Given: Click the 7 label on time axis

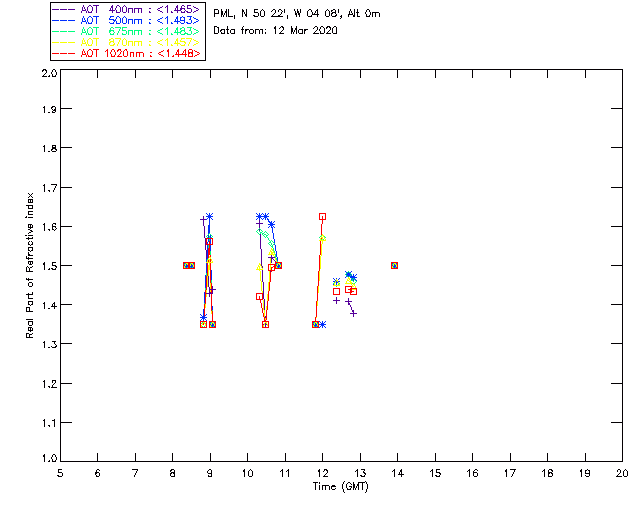Looking at the screenshot, I should pos(135,473).
